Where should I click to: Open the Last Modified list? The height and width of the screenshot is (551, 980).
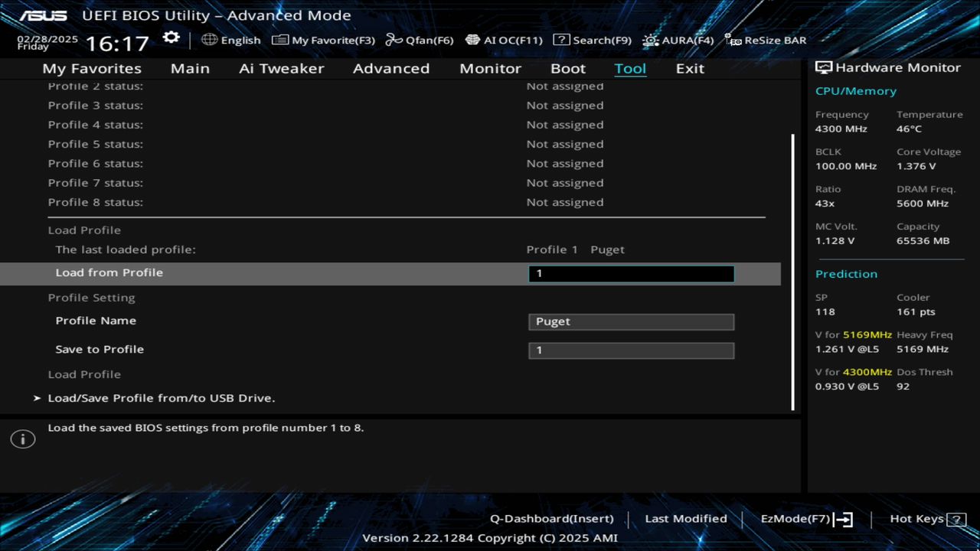click(686, 519)
